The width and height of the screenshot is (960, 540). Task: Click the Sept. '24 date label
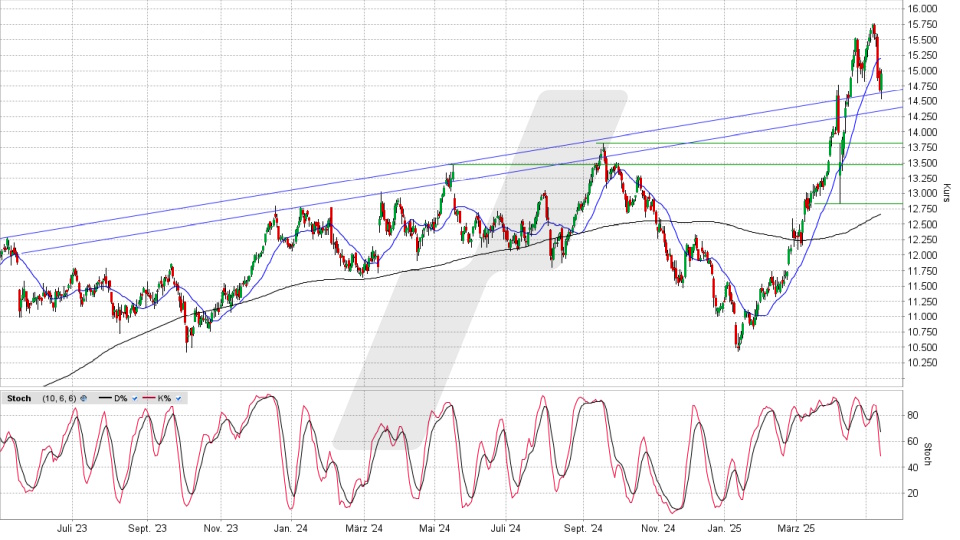tap(583, 528)
